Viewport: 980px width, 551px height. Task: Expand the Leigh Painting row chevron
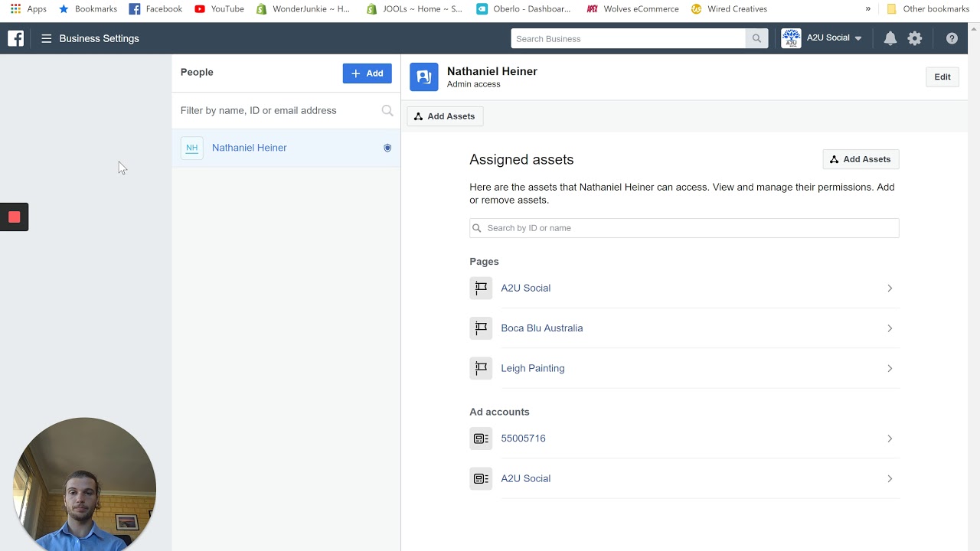pos(890,368)
